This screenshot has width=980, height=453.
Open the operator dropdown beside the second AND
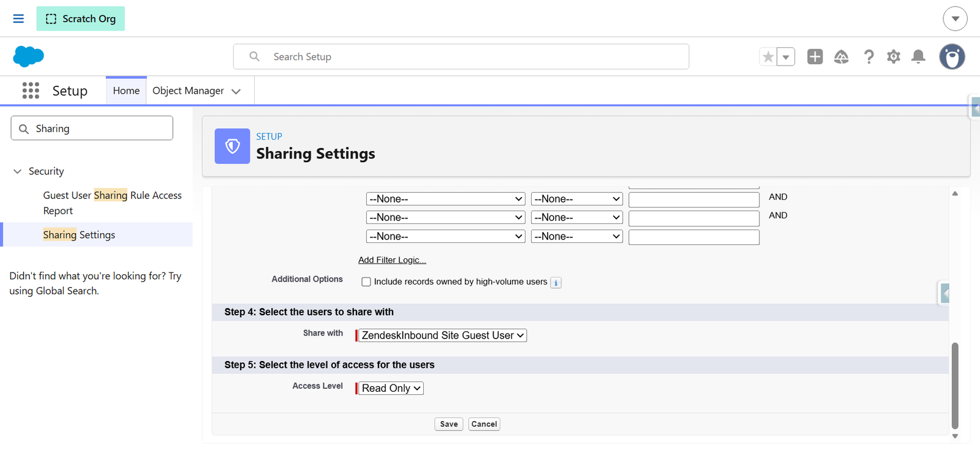[x=577, y=217]
